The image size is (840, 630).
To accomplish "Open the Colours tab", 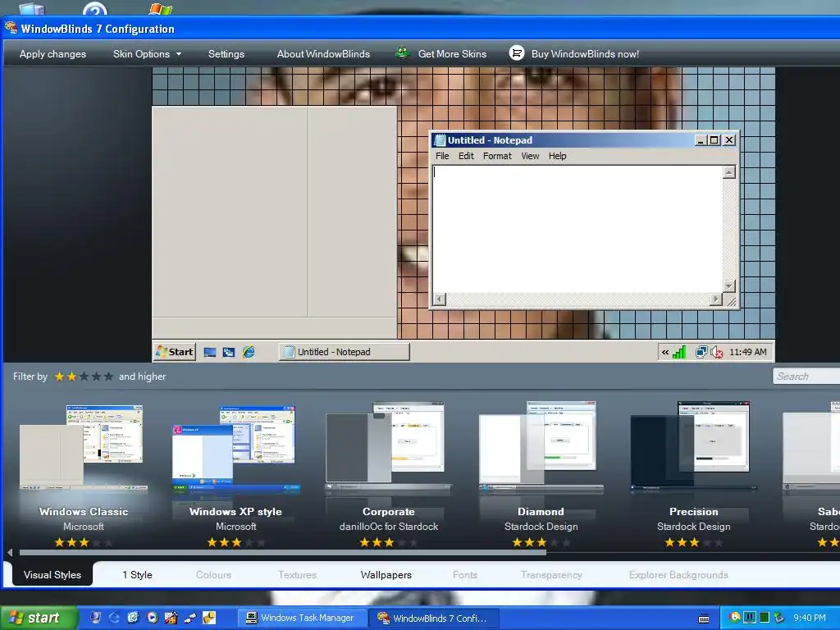I will point(213,575).
